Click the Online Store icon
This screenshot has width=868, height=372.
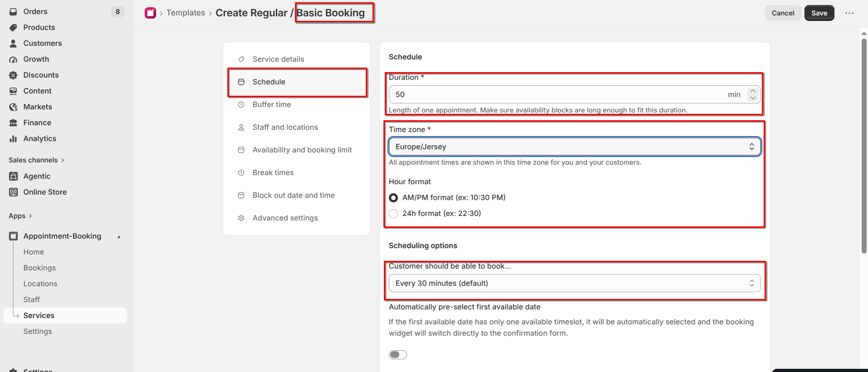pos(13,192)
